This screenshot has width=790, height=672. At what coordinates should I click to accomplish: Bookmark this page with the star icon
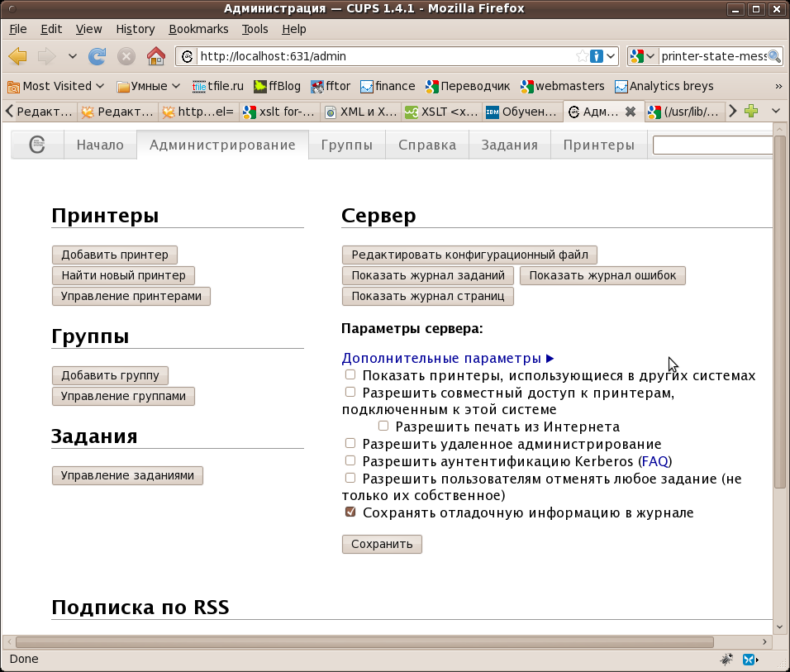coord(583,56)
